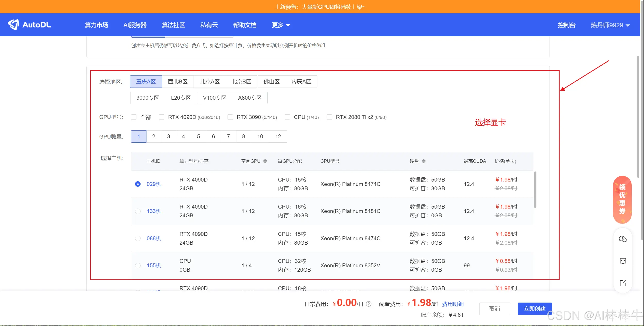The image size is (644, 326).
Task: Select the 088机 host radio button
Action: [138, 238]
